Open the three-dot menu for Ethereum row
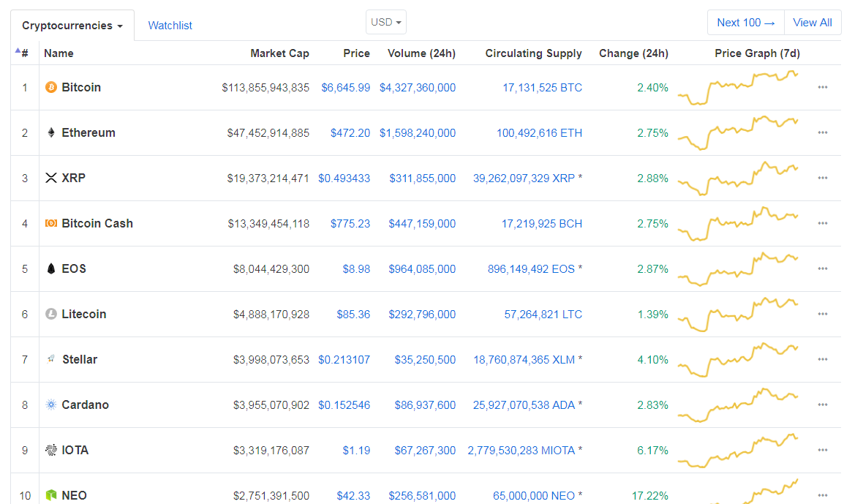The height and width of the screenshot is (504, 844). click(x=823, y=132)
